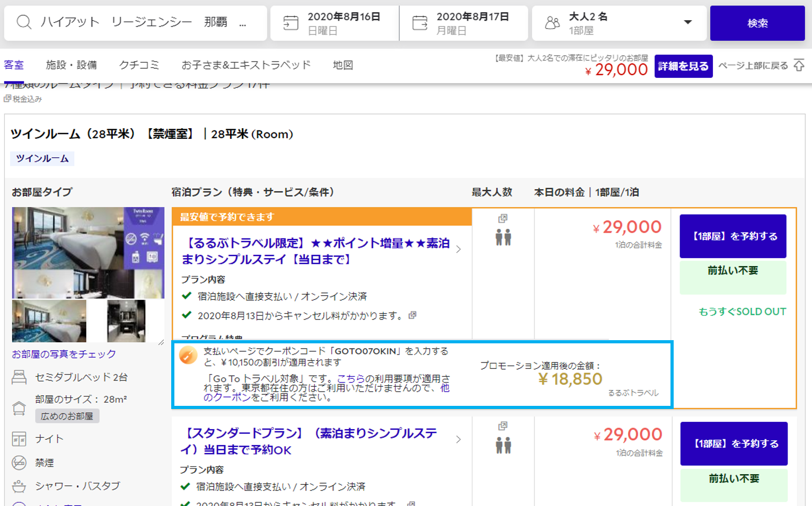Go to the 地図 tab
Image resolution: width=812 pixels, height=506 pixels.
342,65
